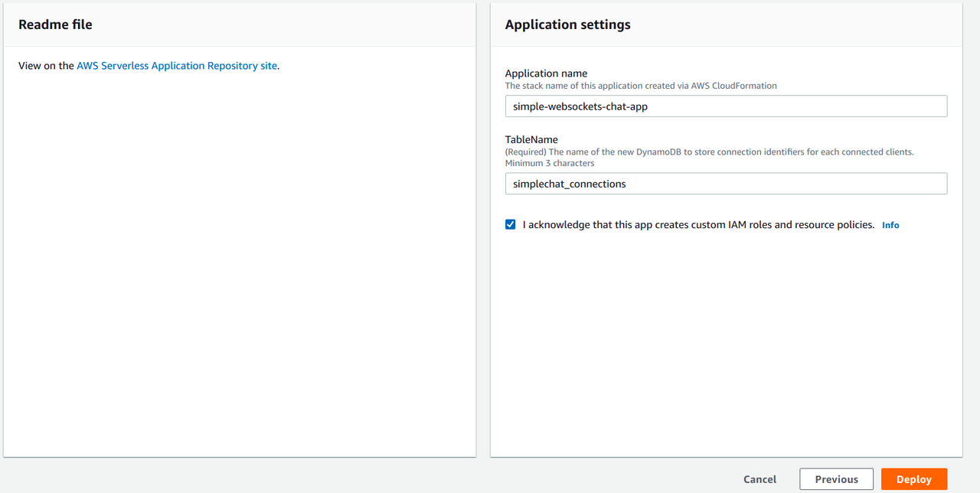980x493 pixels.
Task: Click the "I acknowledge" checkbox label text
Action: pyautogui.click(x=698, y=225)
